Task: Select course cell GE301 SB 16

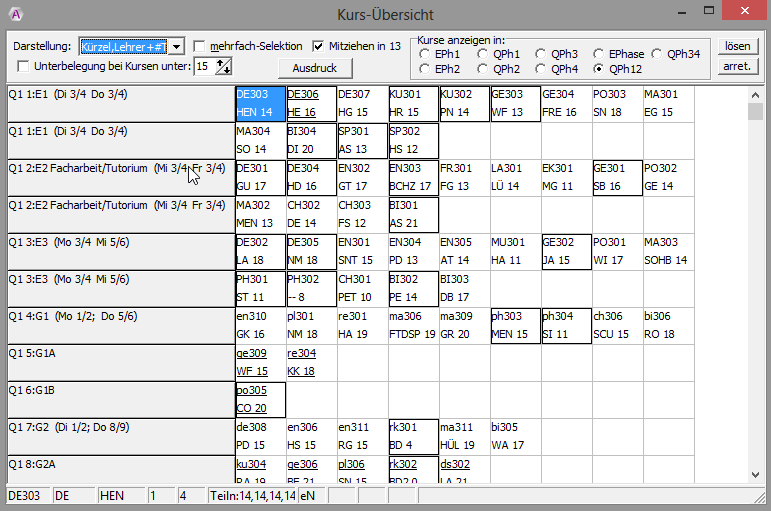Action: coord(618,178)
